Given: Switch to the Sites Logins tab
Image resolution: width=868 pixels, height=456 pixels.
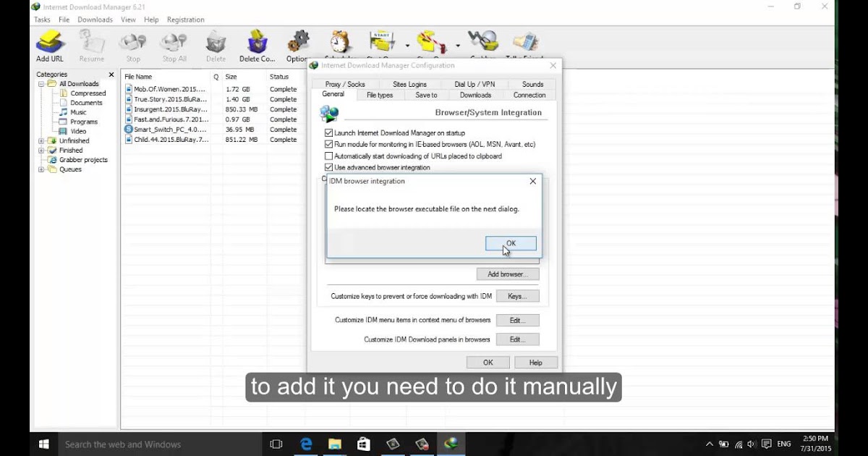Looking at the screenshot, I should [x=410, y=85].
